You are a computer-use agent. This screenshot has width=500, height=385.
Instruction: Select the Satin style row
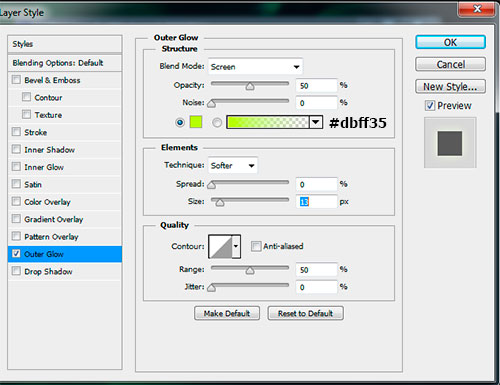[65, 184]
